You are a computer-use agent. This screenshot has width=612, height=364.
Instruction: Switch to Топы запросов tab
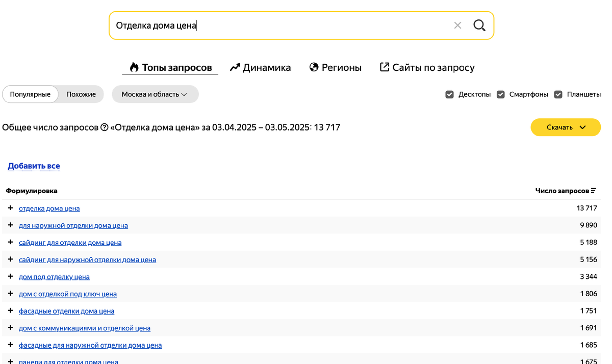point(170,68)
